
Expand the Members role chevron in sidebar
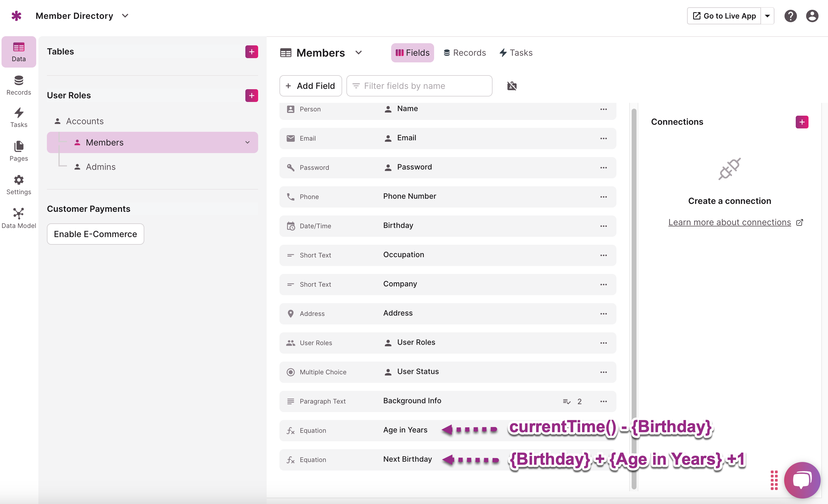tap(247, 142)
